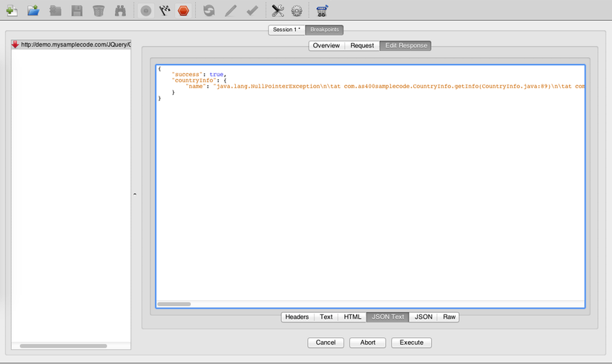Click the Abort button
Screen dimensions: 612x364
368,343
